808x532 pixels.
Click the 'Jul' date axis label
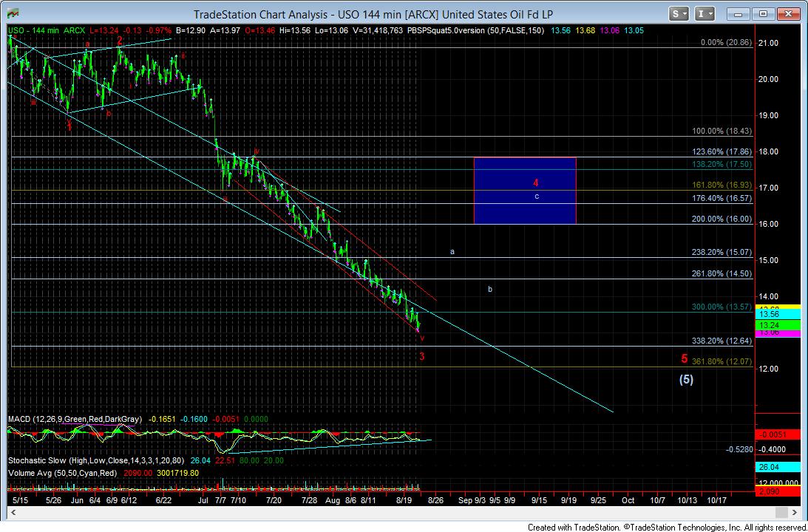click(x=203, y=500)
